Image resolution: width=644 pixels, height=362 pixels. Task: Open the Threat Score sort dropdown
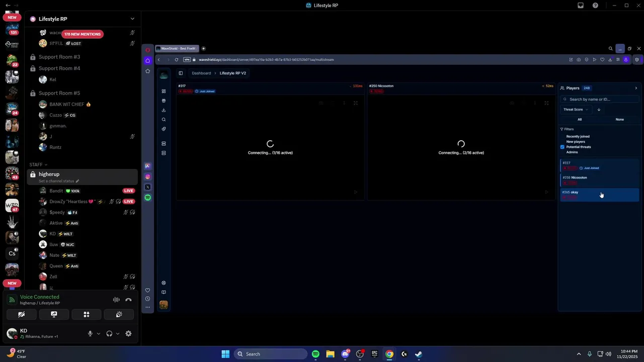click(x=575, y=110)
